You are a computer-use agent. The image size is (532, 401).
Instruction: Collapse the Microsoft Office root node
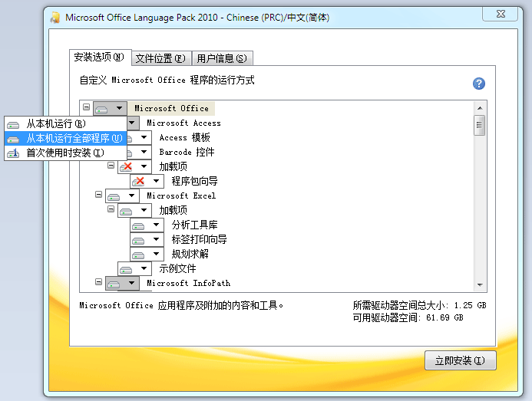(86, 107)
